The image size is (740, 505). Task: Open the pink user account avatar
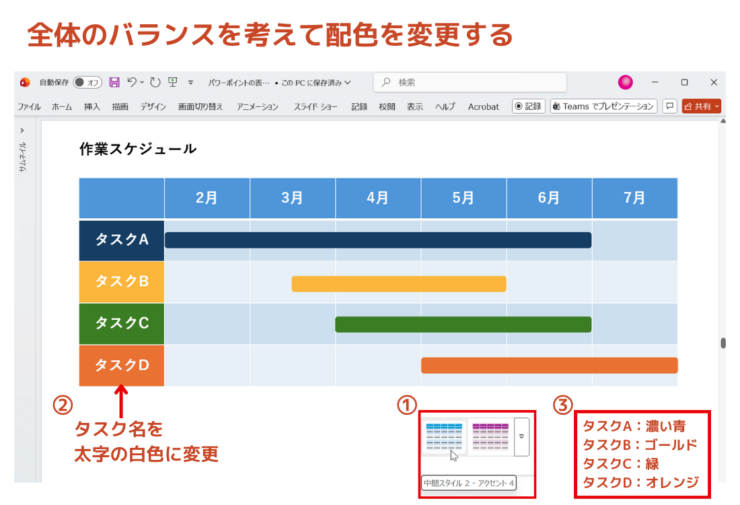pyautogui.click(x=625, y=82)
